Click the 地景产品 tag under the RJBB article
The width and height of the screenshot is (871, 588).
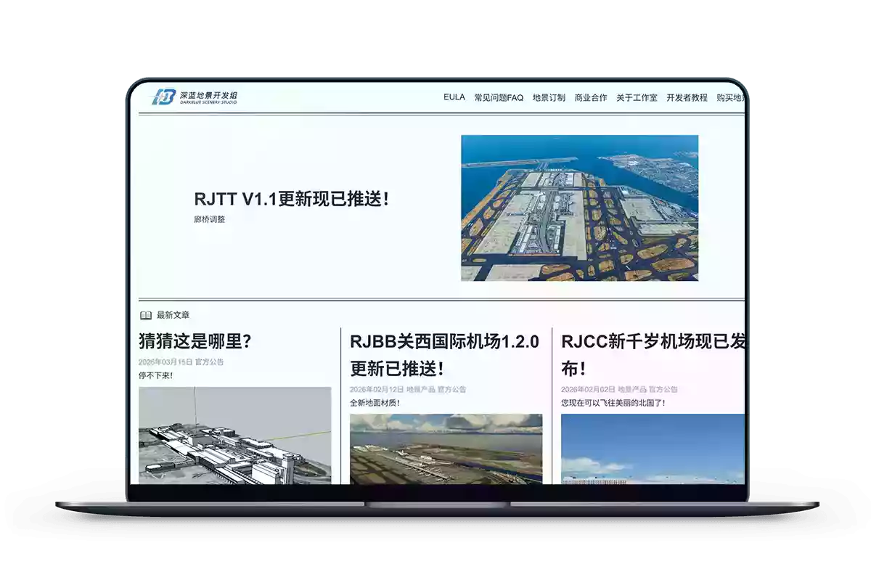click(420, 390)
